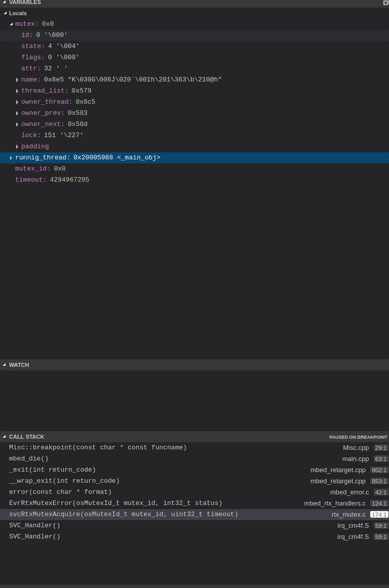Expand the owner_next pointer
389x588 pixels.
pyautogui.click(x=17, y=124)
